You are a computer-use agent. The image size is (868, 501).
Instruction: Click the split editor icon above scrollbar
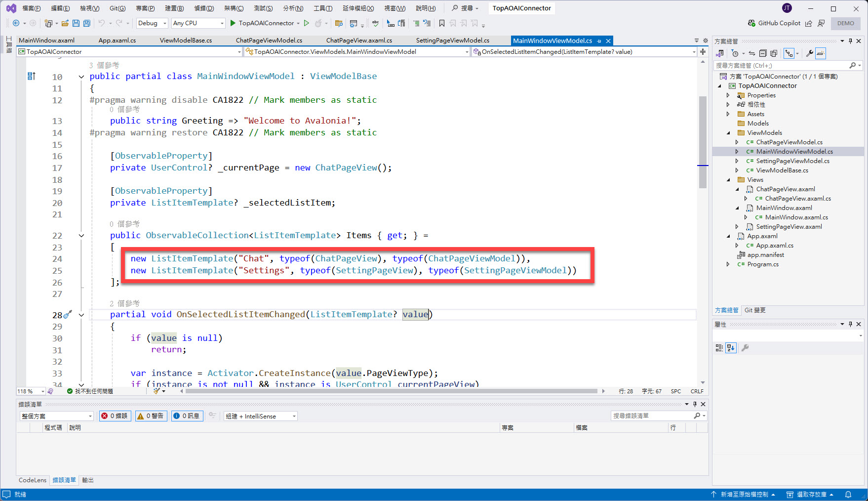point(703,51)
